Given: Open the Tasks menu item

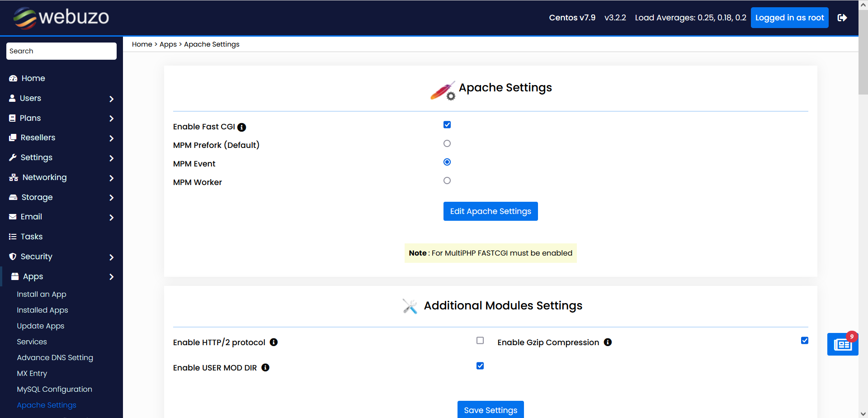Looking at the screenshot, I should [32, 237].
